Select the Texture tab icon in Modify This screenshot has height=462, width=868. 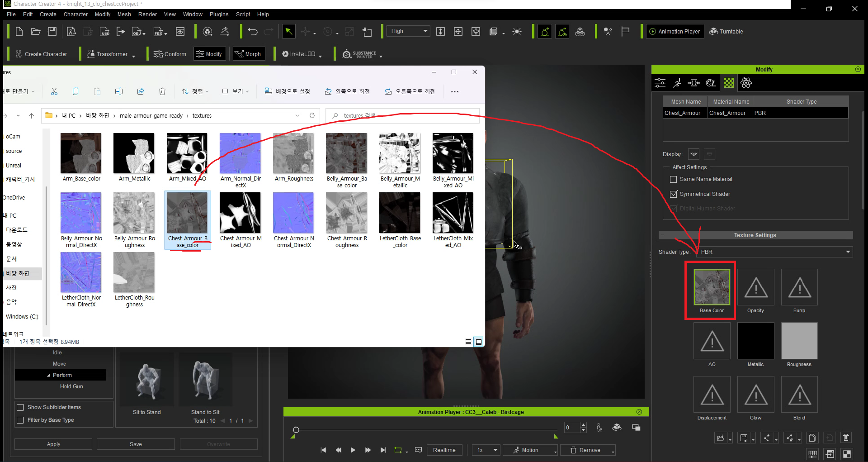[729, 83]
